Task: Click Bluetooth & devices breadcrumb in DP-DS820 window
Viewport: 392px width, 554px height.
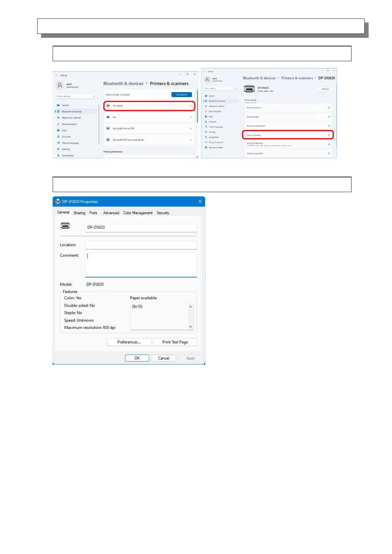Action: (259, 78)
